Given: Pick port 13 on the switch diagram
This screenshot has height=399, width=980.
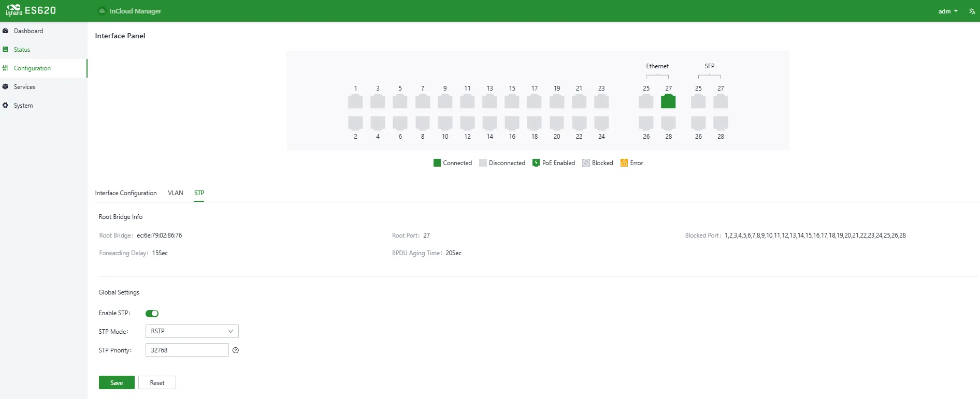Looking at the screenshot, I should point(489,101).
